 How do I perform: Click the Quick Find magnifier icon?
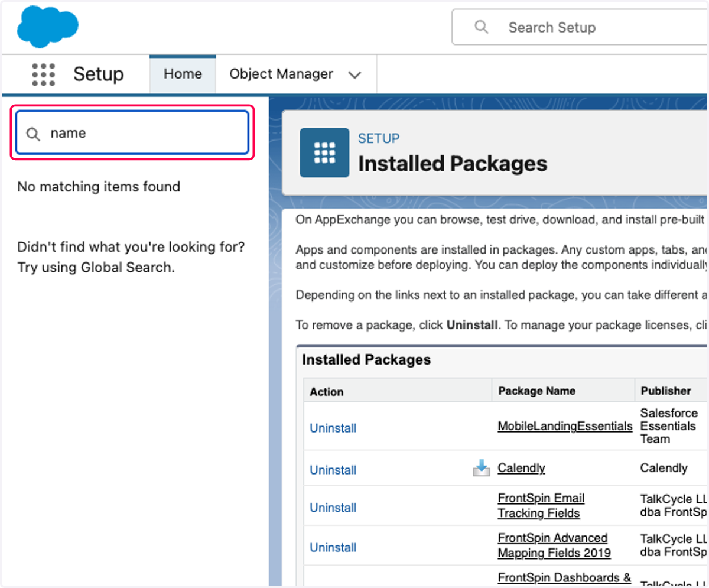pos(34,134)
